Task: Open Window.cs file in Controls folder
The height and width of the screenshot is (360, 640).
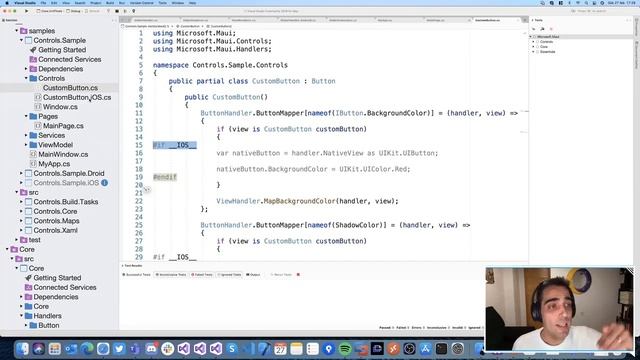Action: [x=60, y=107]
